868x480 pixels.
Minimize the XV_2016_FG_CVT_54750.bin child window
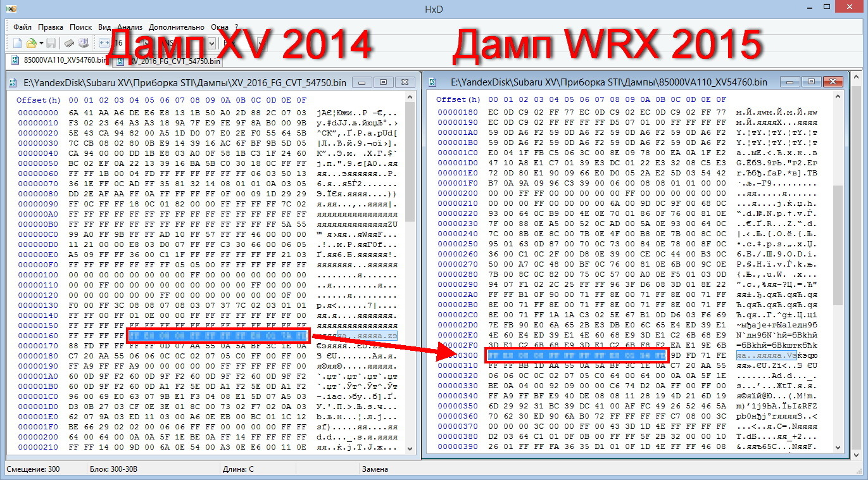[362, 82]
